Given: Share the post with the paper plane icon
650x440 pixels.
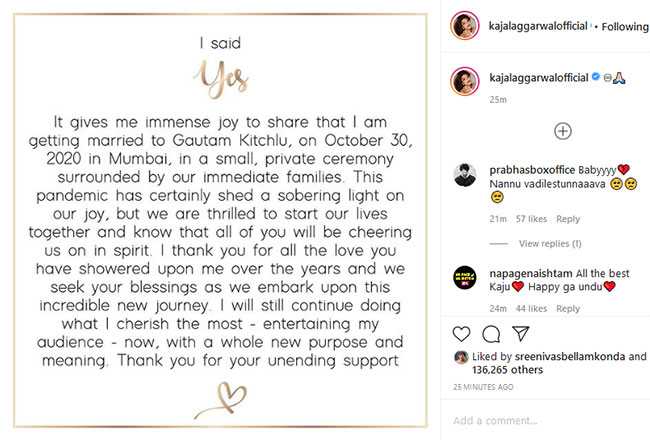Looking at the screenshot, I should [521, 333].
